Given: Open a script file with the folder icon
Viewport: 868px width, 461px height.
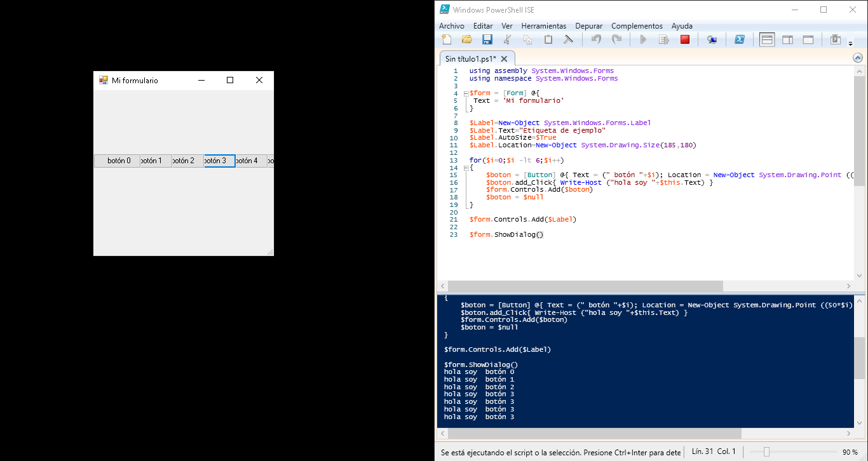Looking at the screenshot, I should pyautogui.click(x=467, y=39).
